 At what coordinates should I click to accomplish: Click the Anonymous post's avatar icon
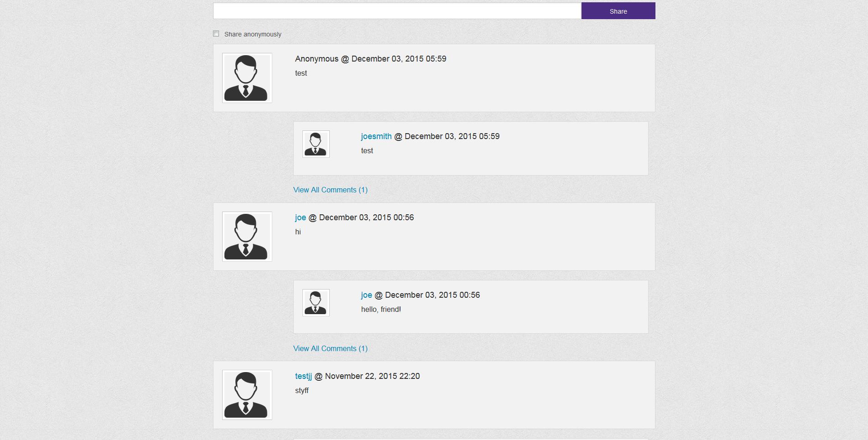pos(247,78)
